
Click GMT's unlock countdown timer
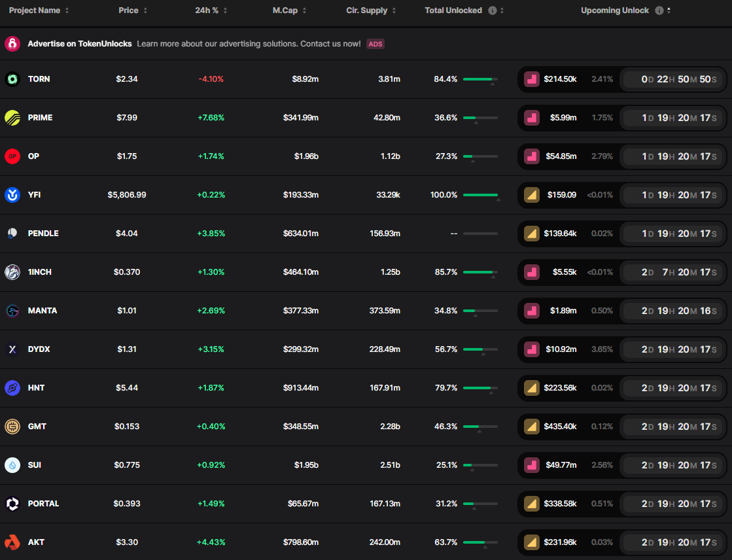[674, 427]
